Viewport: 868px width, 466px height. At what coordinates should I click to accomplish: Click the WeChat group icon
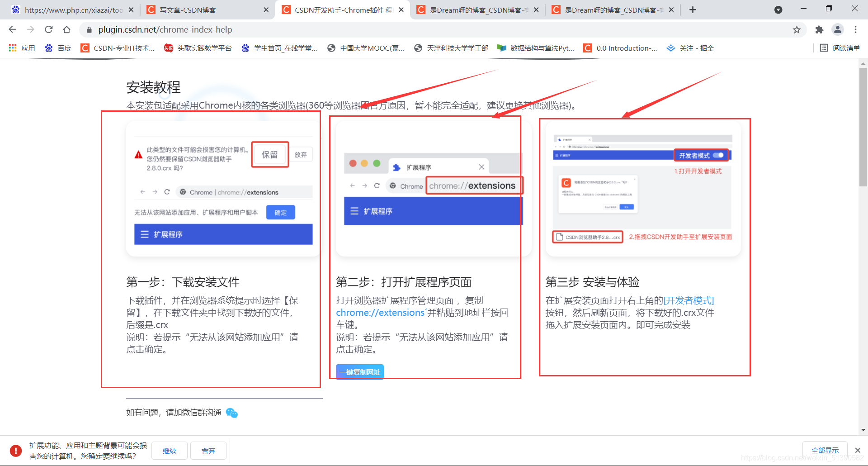[231, 413]
